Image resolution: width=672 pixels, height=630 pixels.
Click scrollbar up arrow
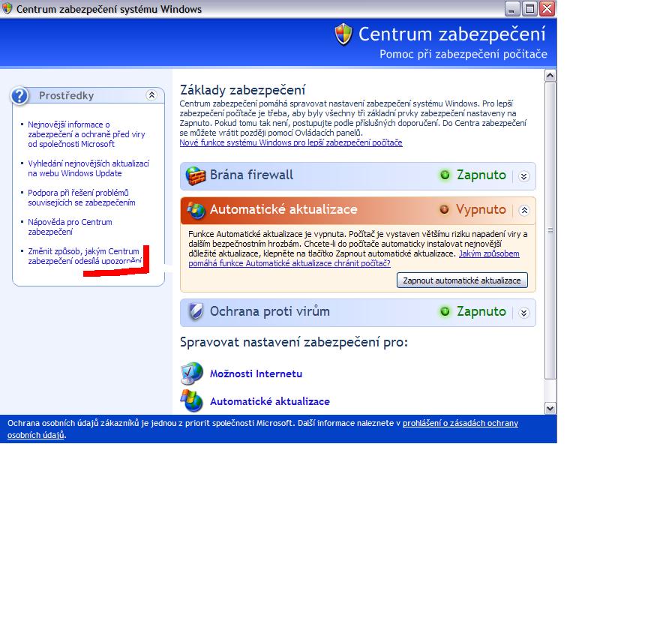coord(550,76)
